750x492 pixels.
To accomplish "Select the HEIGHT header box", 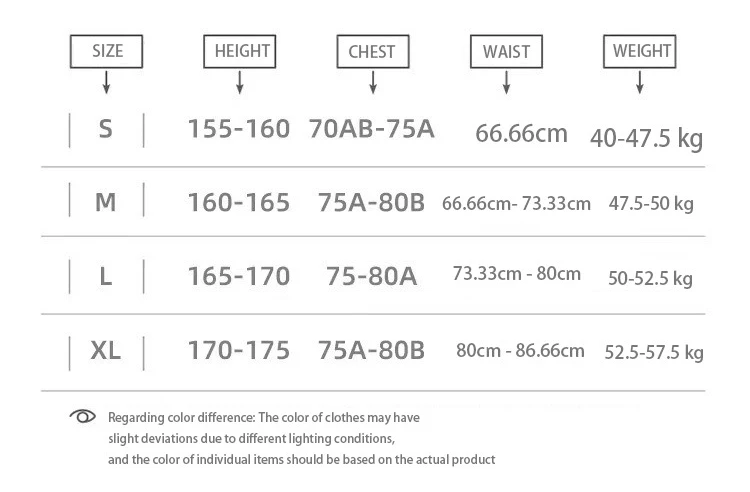I will click(x=239, y=51).
